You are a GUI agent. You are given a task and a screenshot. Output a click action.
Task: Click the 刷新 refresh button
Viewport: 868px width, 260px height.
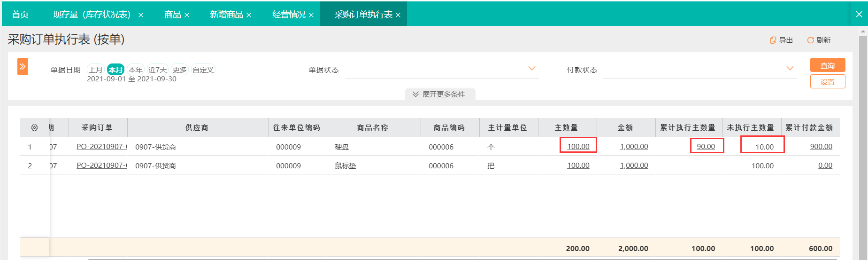(x=819, y=40)
